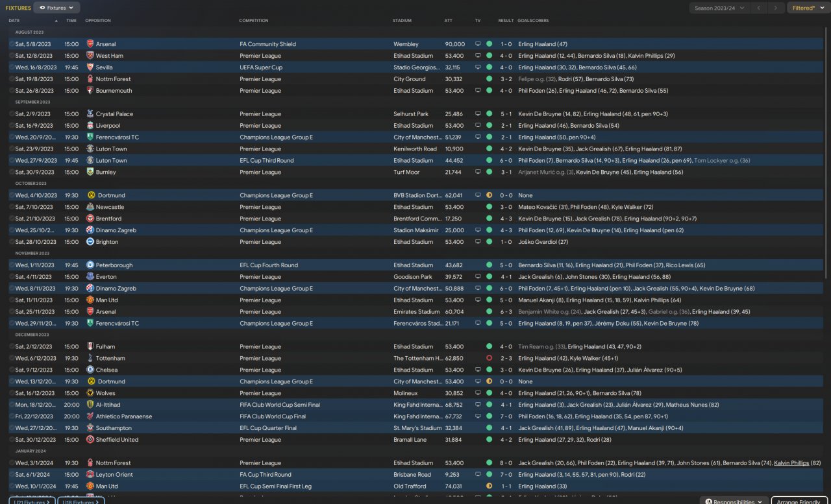
Task: Click the red loss indicator on the Tottenham row
Action: tap(489, 358)
